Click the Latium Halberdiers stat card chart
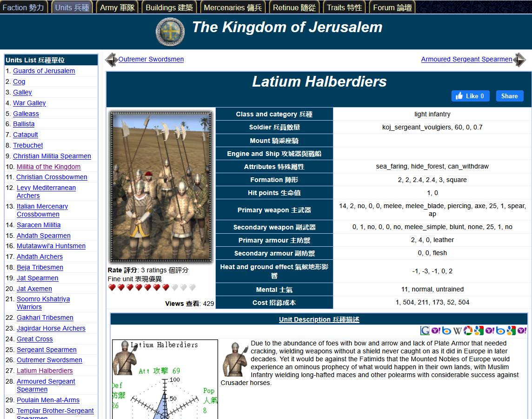This screenshot has width=532, height=419. (165, 379)
